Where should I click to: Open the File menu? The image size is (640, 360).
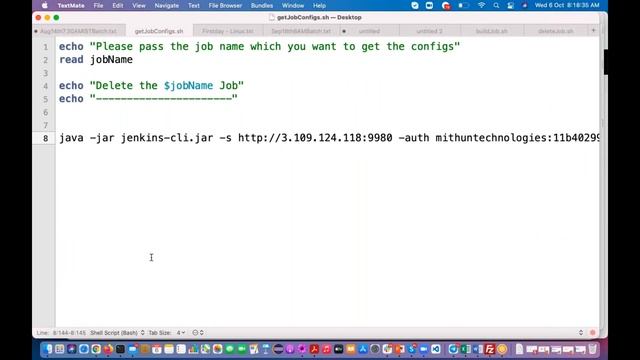(98, 6)
